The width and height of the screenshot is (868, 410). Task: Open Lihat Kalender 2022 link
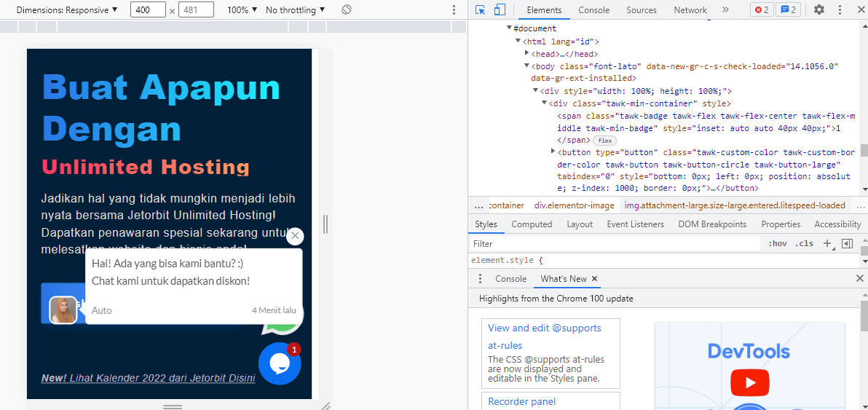pos(149,379)
